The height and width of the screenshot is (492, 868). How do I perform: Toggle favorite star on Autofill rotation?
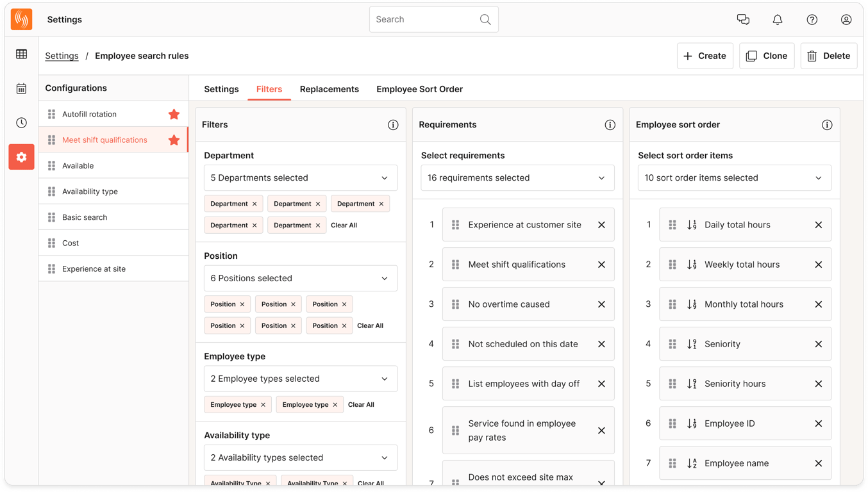pos(174,114)
